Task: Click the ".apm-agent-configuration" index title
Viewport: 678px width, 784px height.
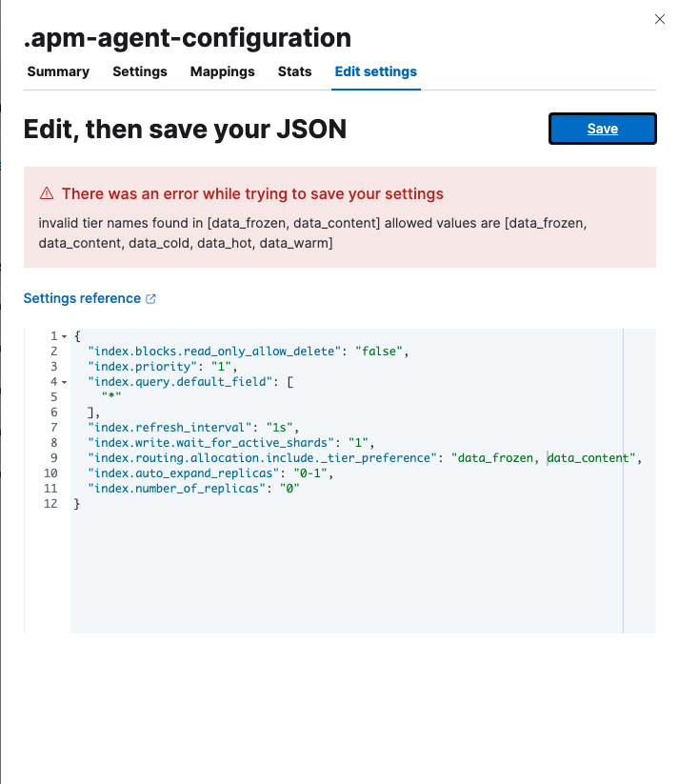Action: pos(188,38)
